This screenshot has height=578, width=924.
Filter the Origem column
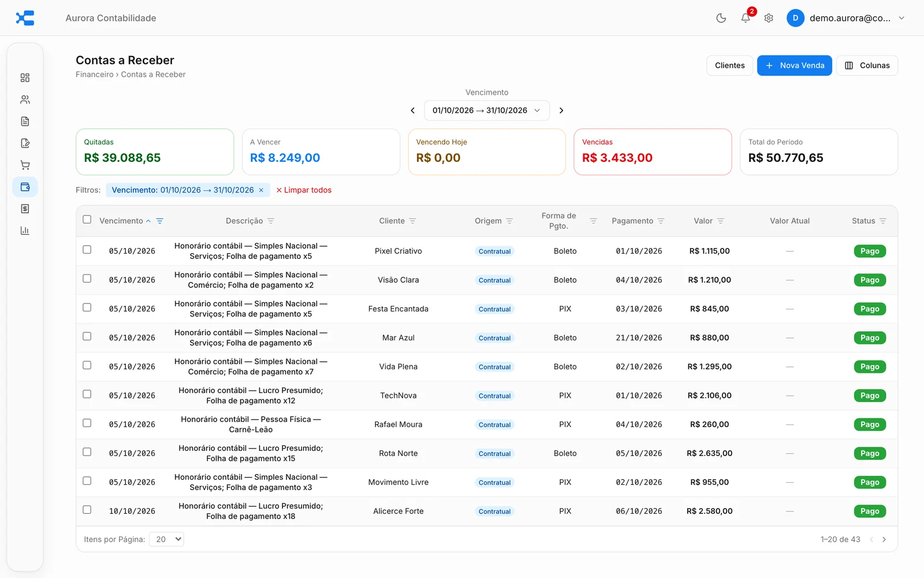(x=509, y=221)
